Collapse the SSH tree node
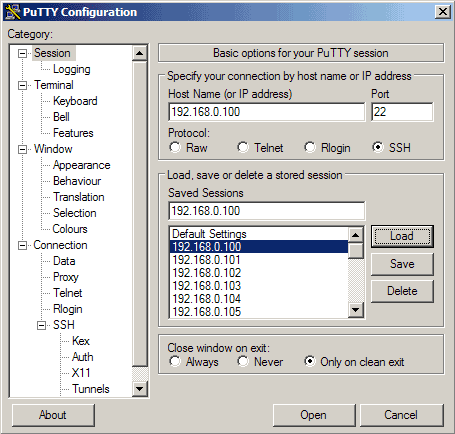This screenshot has height=434, width=455. (41, 325)
